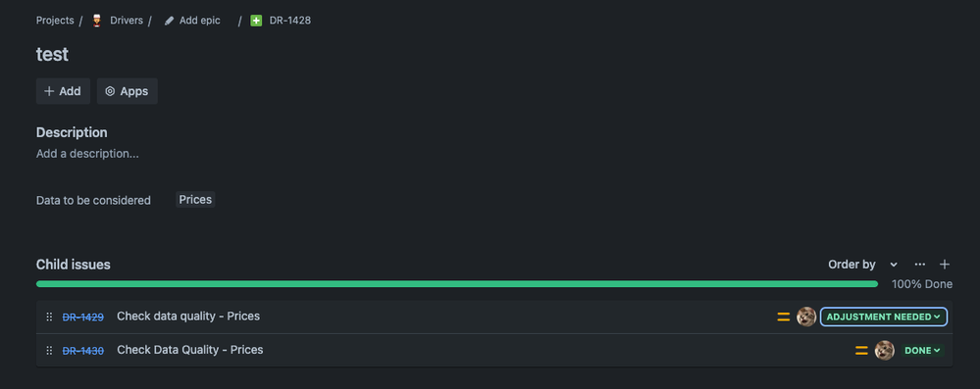Click the medium priority icon on DR-1430
The image size is (980, 389).
[x=861, y=350]
